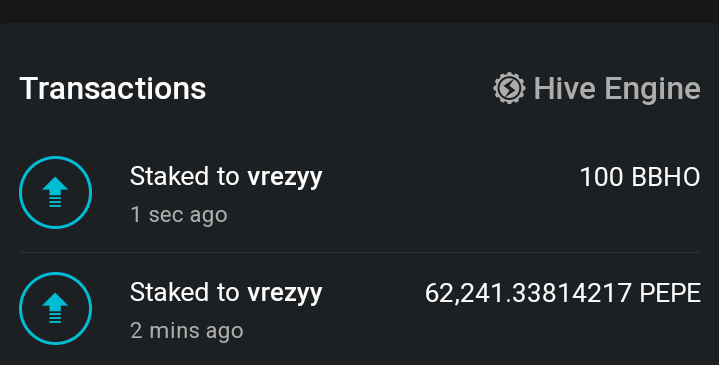719x365 pixels.
Task: Click the stake arrow icon for BBHO transaction
Action: (55, 192)
